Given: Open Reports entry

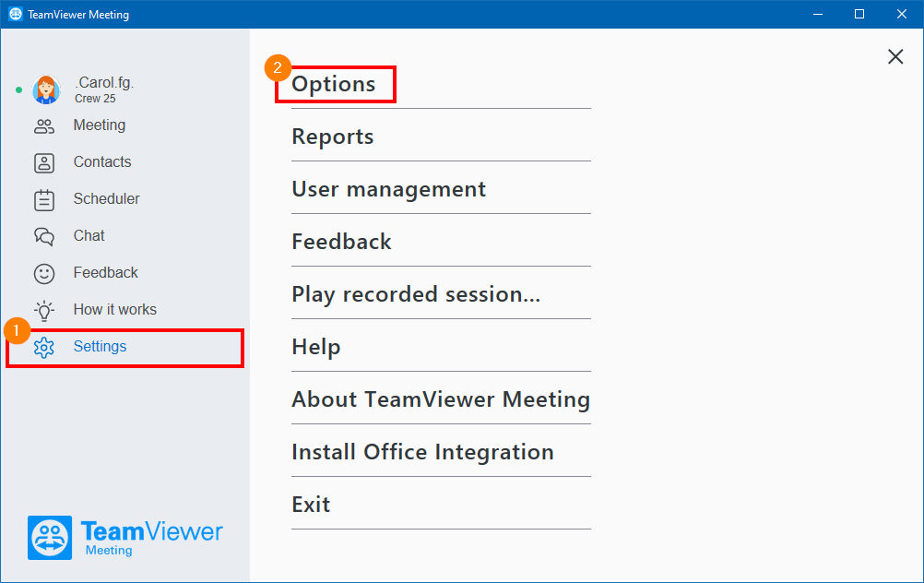Looking at the screenshot, I should [x=332, y=137].
